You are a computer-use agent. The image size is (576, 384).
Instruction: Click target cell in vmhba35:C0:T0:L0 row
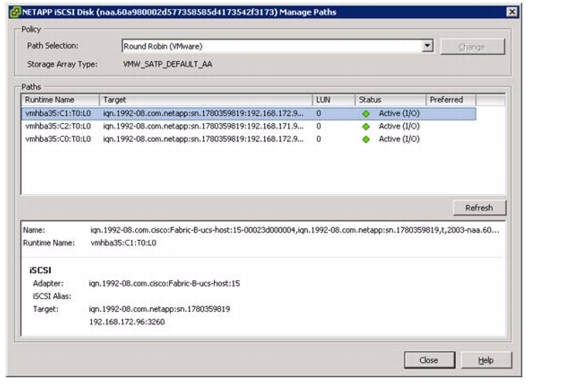click(x=203, y=139)
